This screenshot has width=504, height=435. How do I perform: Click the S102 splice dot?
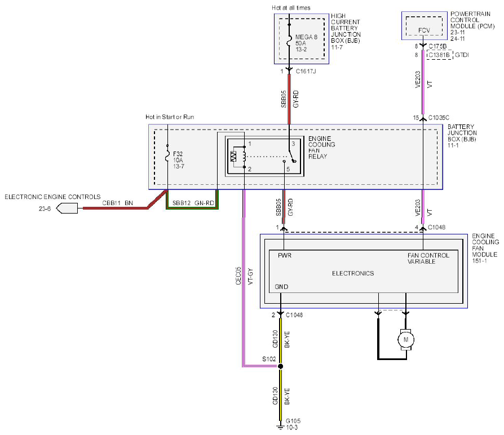(x=280, y=366)
